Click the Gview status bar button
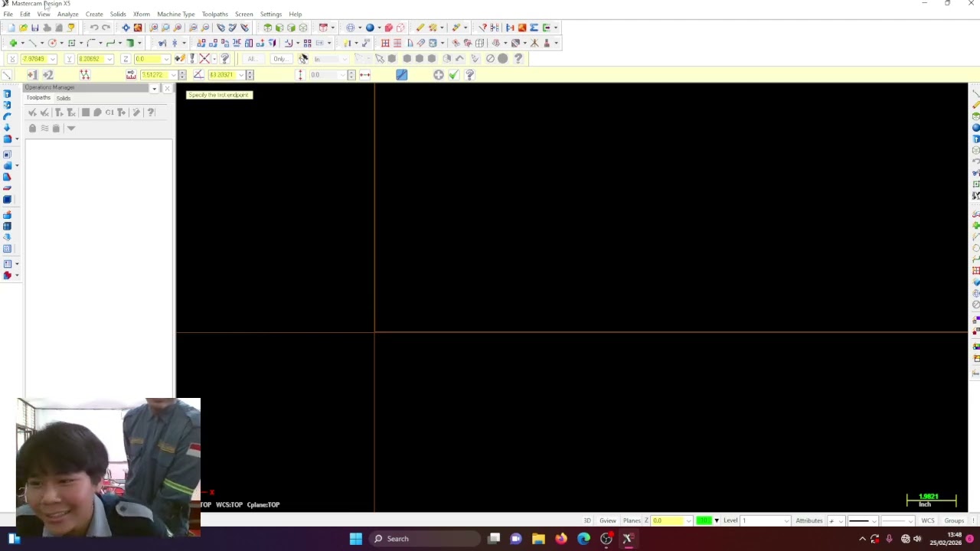Screen dimensions: 980x551 608,520
